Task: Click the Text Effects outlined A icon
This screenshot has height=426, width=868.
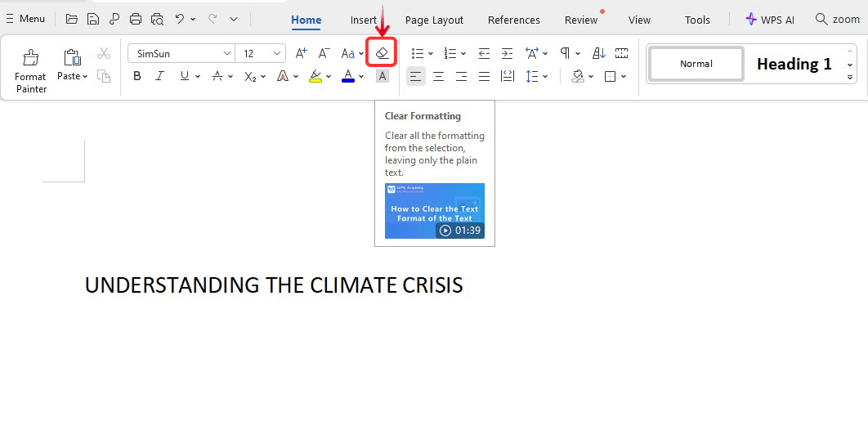Action: point(283,76)
